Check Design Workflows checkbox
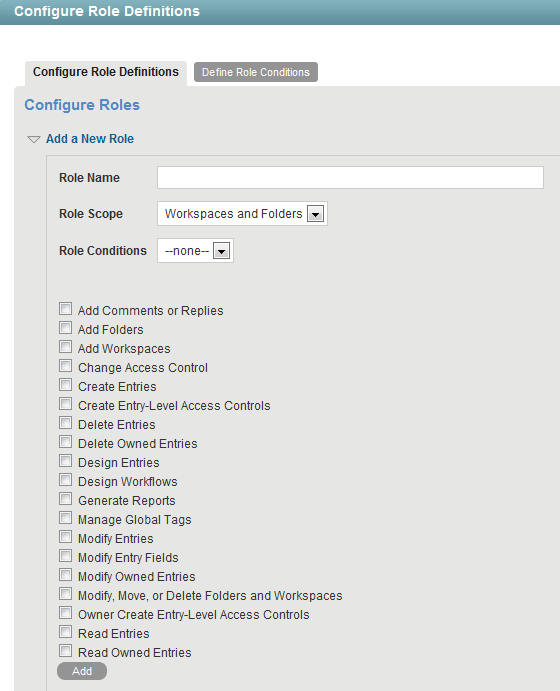Viewport: 560px width, 691px height. (66, 479)
